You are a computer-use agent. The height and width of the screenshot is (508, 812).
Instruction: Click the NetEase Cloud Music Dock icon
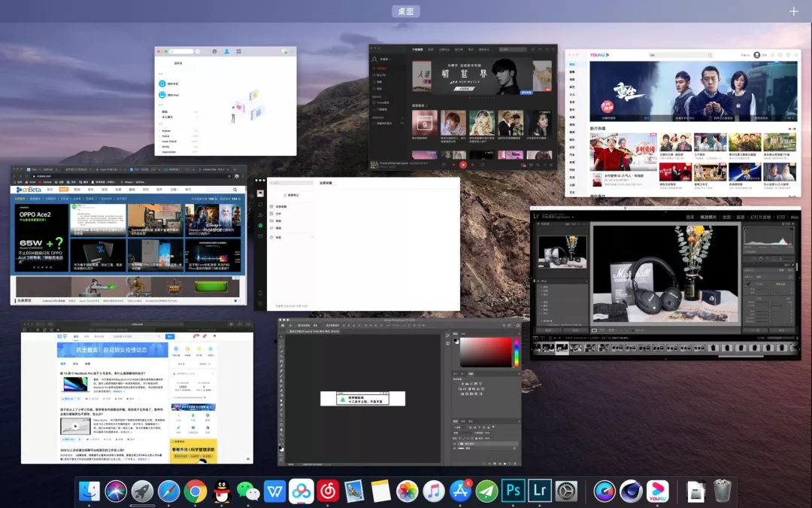click(327, 491)
